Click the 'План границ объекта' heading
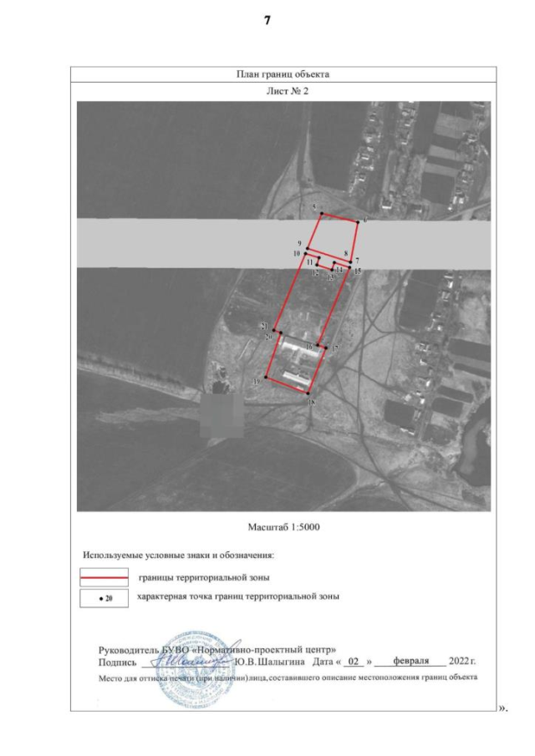The width and height of the screenshot is (535, 756). [x=282, y=74]
